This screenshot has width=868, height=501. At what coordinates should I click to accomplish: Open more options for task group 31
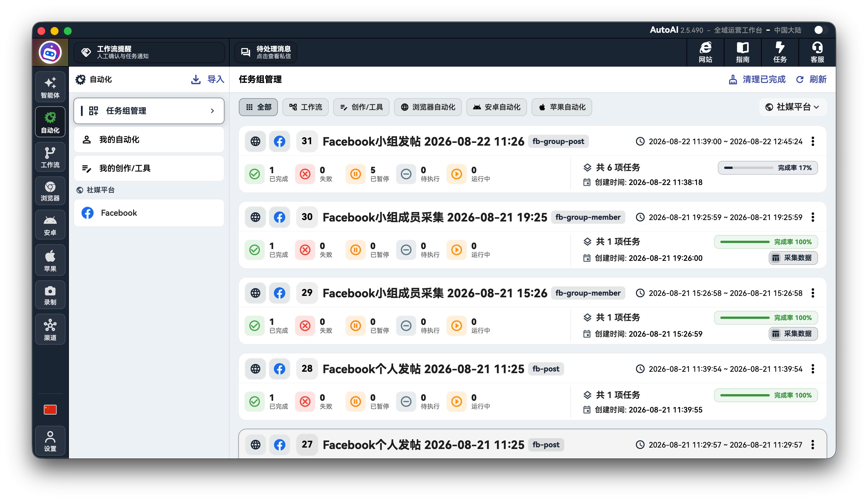pos(813,141)
